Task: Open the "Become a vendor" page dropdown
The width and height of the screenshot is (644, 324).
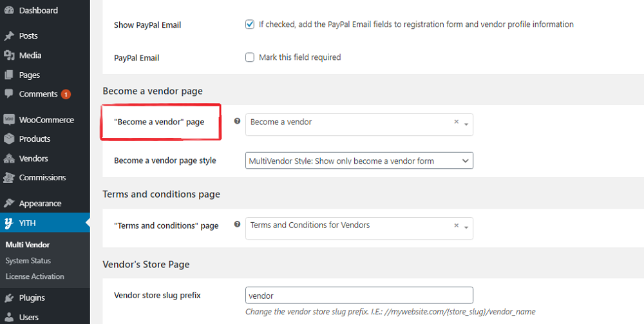Action: click(359, 124)
